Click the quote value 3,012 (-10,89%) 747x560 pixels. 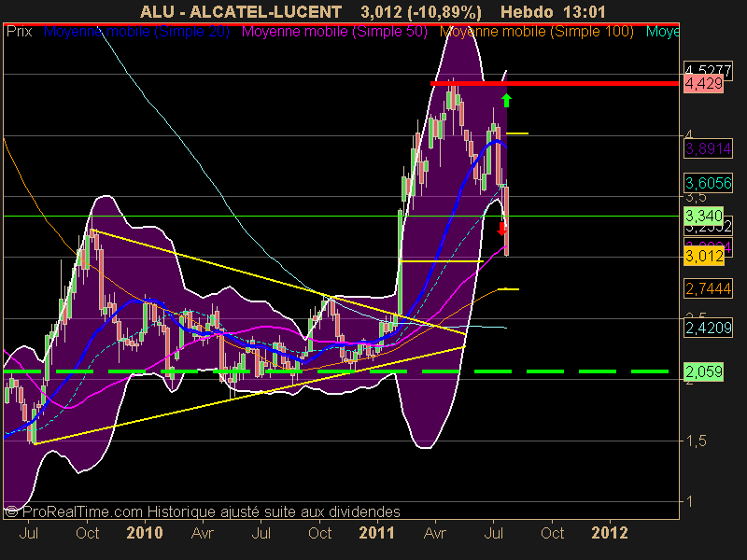[421, 11]
